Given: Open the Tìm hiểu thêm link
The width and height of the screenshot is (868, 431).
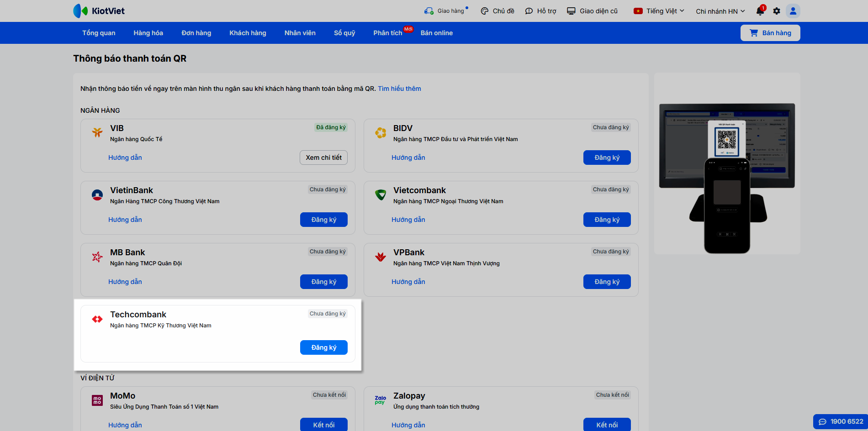Looking at the screenshot, I should click(x=399, y=89).
